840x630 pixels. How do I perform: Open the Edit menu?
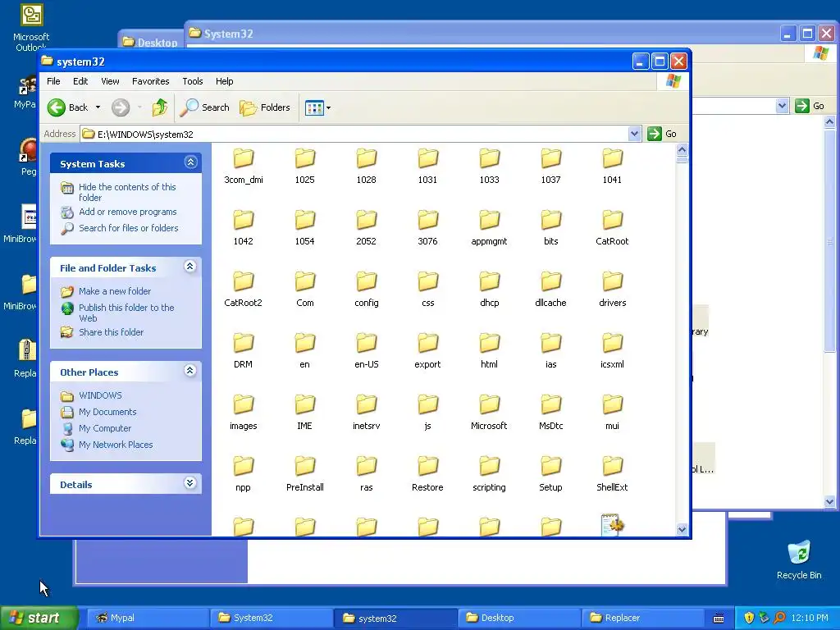click(x=80, y=81)
